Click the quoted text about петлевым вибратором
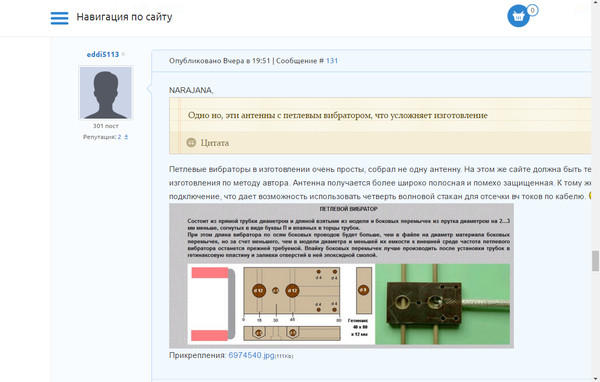 tap(338, 115)
